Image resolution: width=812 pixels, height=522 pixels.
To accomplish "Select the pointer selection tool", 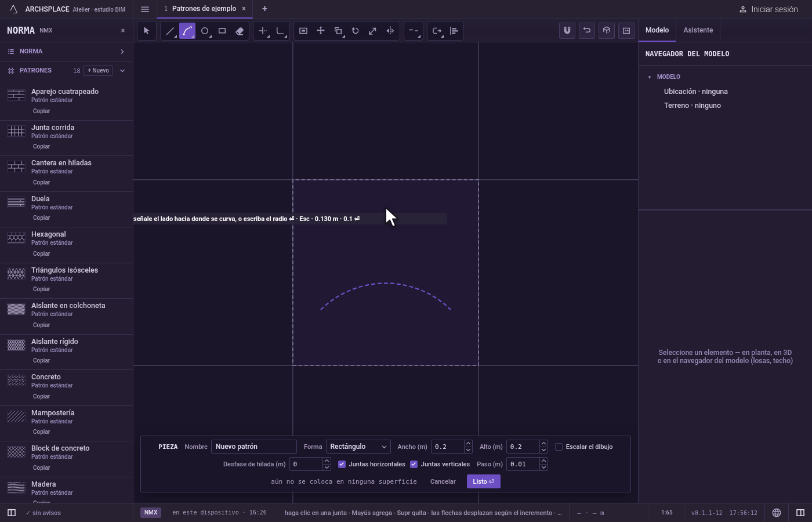I will pyautogui.click(x=147, y=31).
